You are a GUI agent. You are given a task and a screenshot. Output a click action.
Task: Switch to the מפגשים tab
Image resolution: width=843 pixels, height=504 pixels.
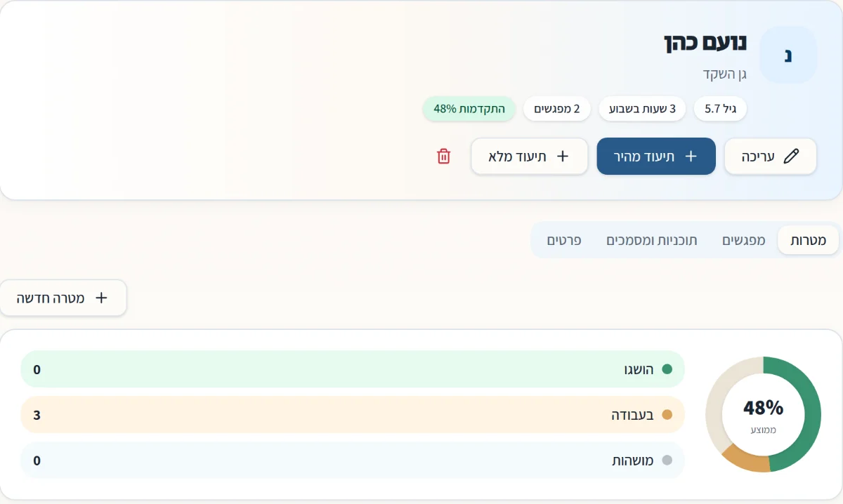point(743,240)
